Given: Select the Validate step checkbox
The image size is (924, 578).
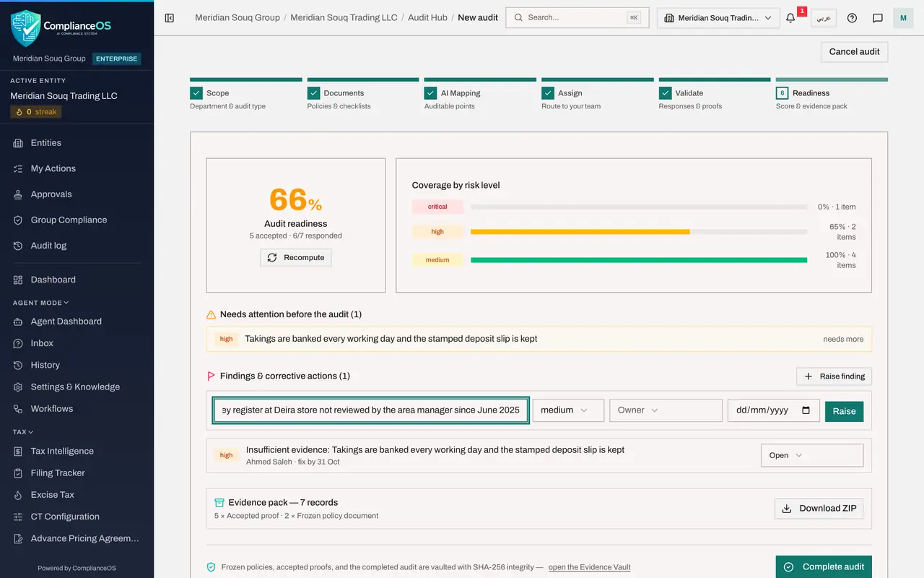Looking at the screenshot, I should (665, 93).
